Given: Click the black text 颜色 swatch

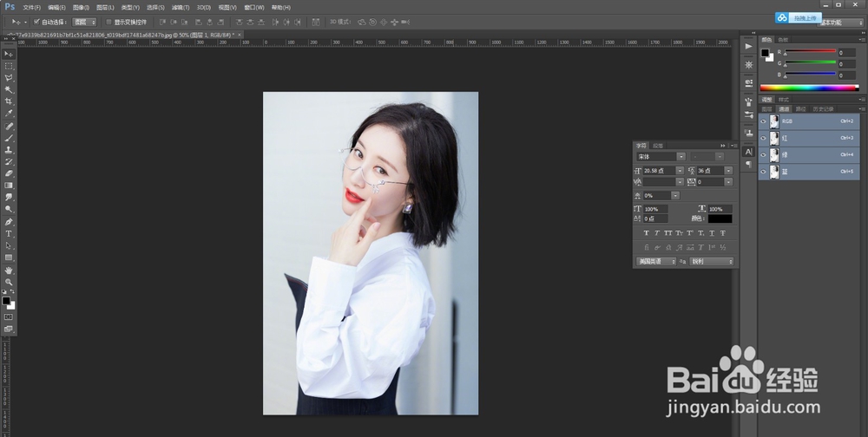Looking at the screenshot, I should tap(720, 218).
